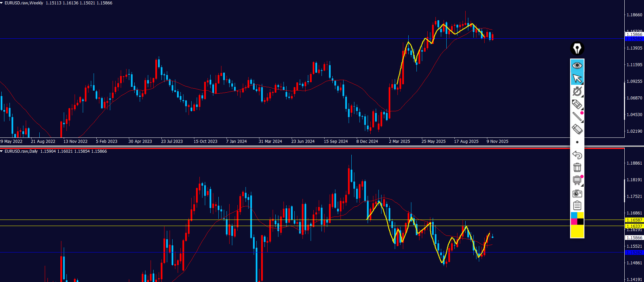Click the 1.16587 yellow price label
The width and height of the screenshot is (644, 282).
[634, 220]
